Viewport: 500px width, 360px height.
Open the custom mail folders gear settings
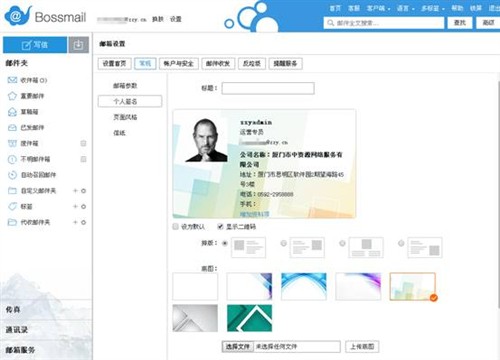click(x=83, y=191)
